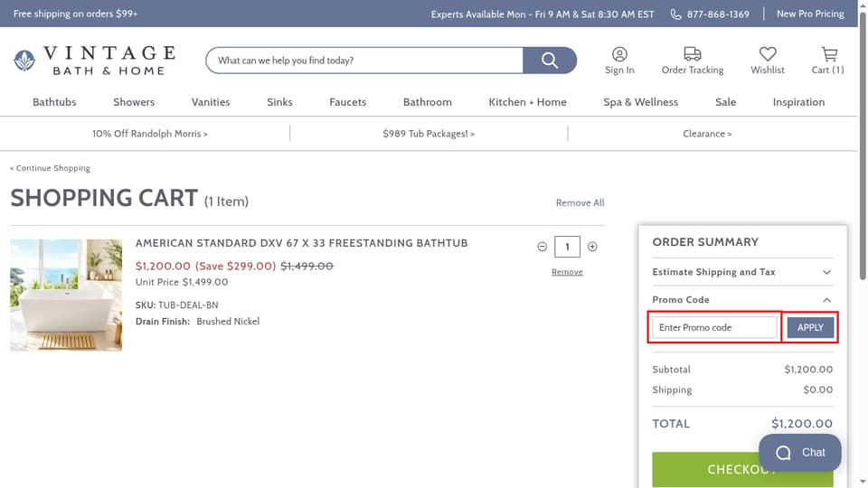The width and height of the screenshot is (868, 488).
Task: Apply the promo code
Action: coord(810,327)
